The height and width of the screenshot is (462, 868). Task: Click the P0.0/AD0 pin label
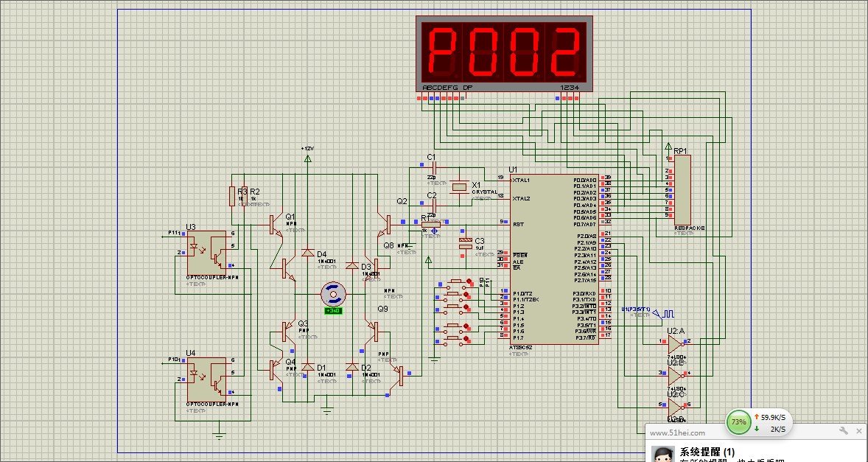pyautogui.click(x=585, y=181)
